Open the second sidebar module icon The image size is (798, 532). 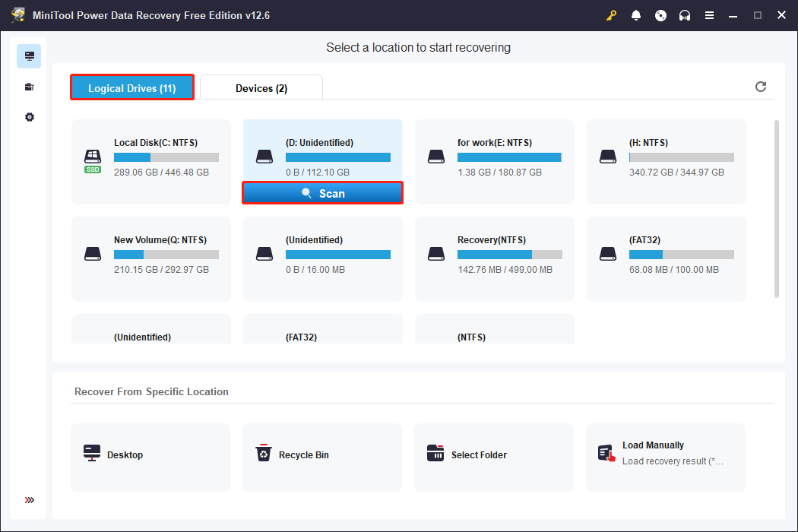point(29,87)
